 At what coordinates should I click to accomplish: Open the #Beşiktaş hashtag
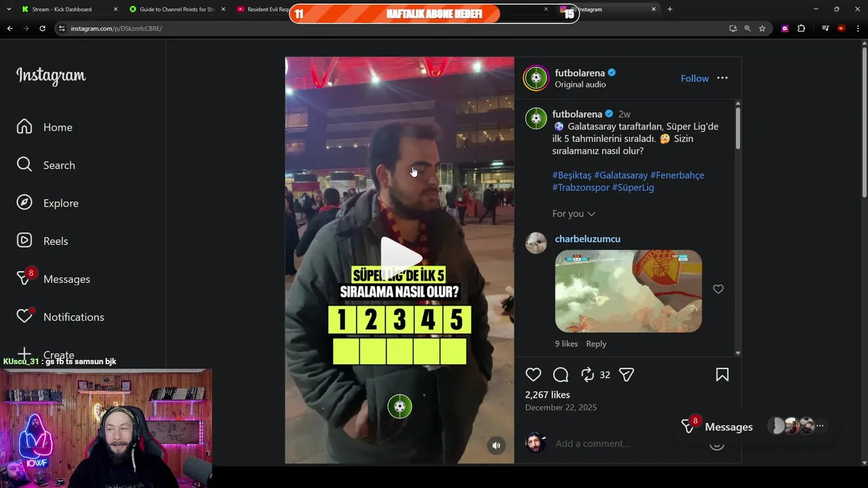(x=572, y=175)
